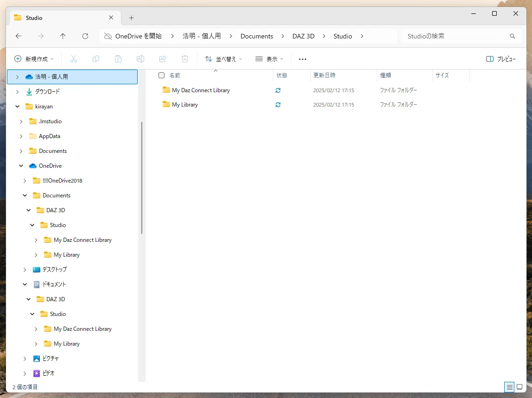Select !!!!OneDrive2018 in navigation tree

(x=63, y=181)
